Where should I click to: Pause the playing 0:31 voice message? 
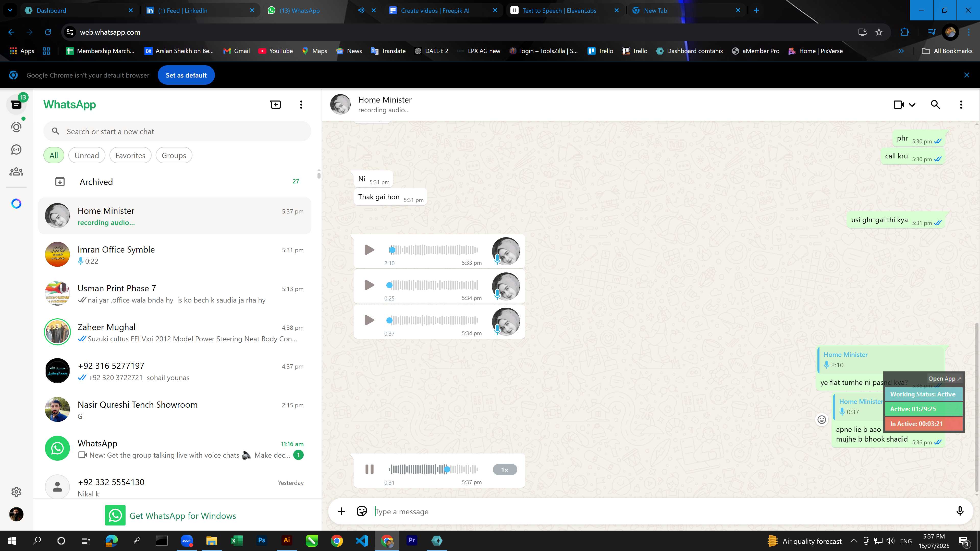369,469
